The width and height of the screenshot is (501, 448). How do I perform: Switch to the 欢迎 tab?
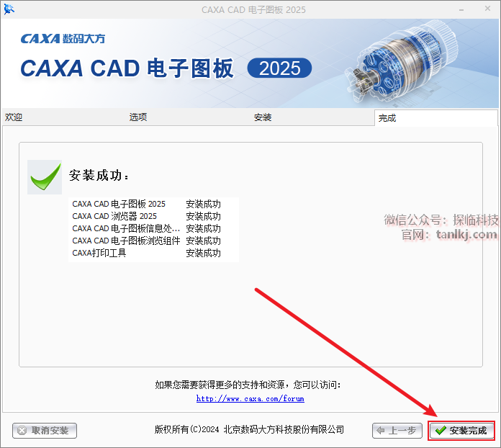pyautogui.click(x=14, y=117)
